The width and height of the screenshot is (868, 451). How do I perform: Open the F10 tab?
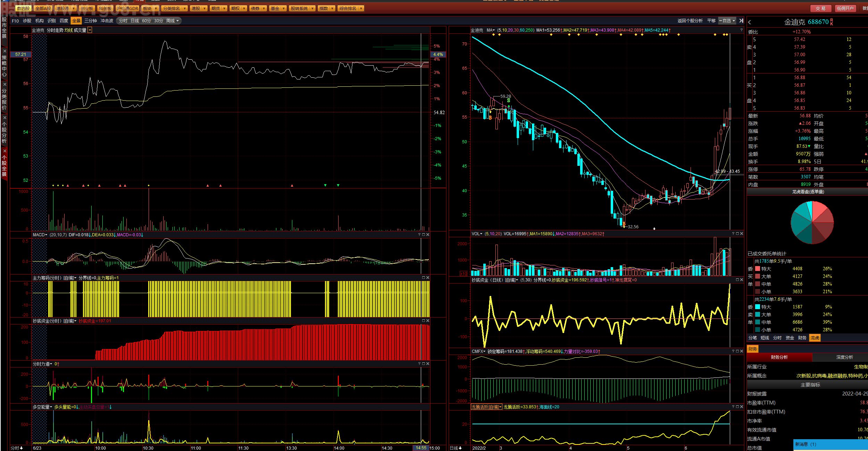point(15,21)
